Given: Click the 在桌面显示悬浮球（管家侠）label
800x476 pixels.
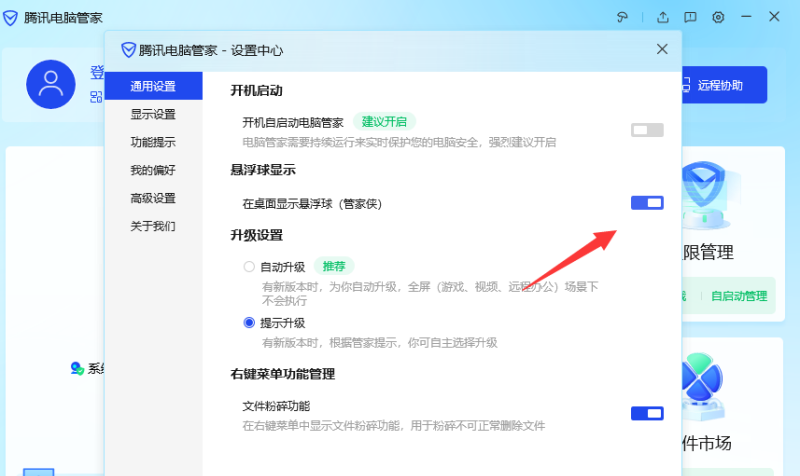Looking at the screenshot, I should [x=312, y=204].
